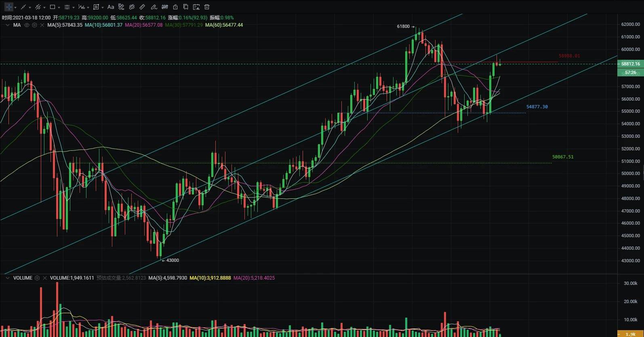Select the trend line drawing tool
Viewport: 644px width, 337px height.
point(23,7)
